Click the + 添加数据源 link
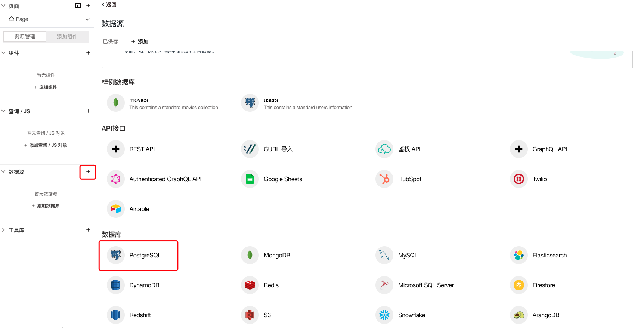The width and height of the screenshot is (644, 328). click(x=46, y=206)
